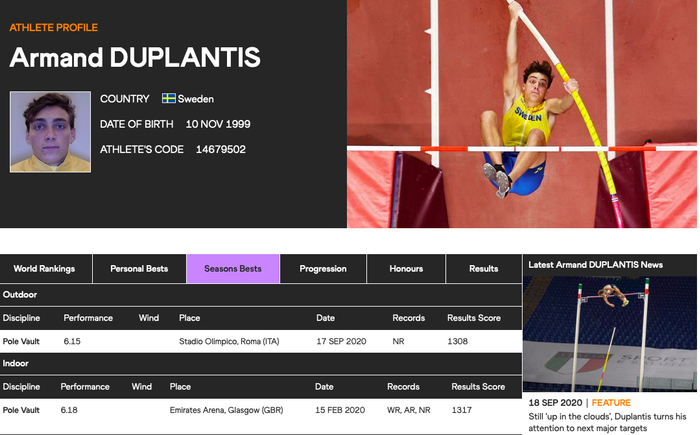Click the Stadio Olimpico, Roma place
This screenshot has width=700, height=435.
click(x=222, y=342)
